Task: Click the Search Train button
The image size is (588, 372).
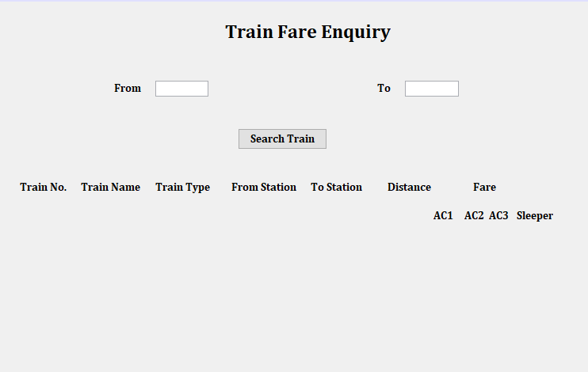Action: pos(282,139)
